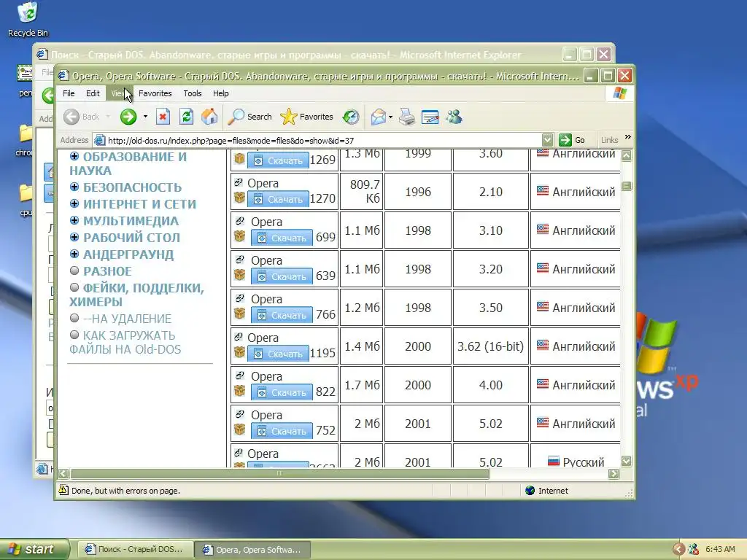Open ФЕЙКИ, ПОДДЕЛКИ, ХИМЕРЫ link
This screenshot has height=560, width=747.
point(136,295)
